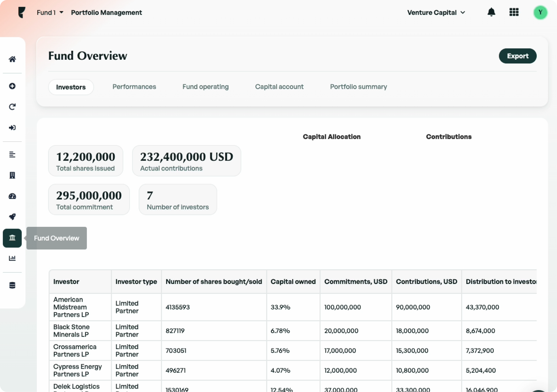Click the Export button
557x392 pixels.
(x=517, y=56)
